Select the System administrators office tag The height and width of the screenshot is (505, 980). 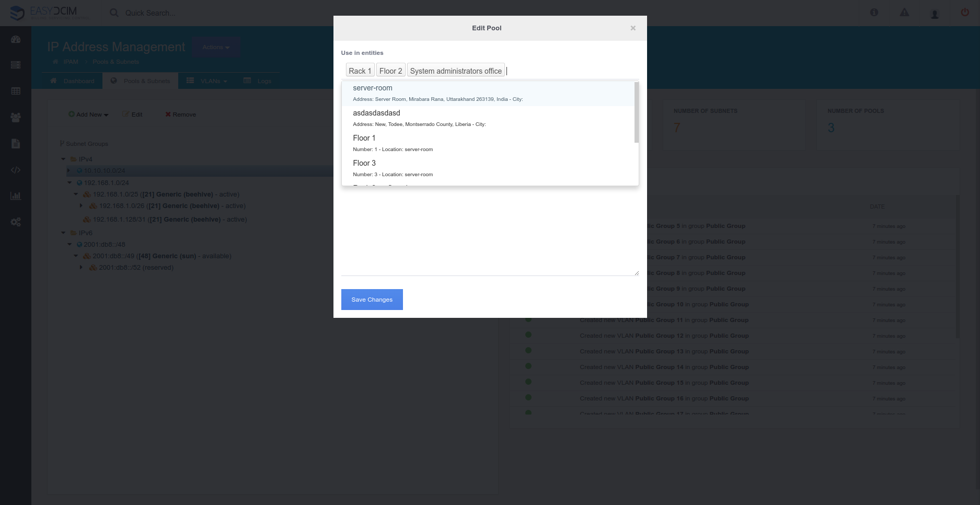click(x=456, y=71)
